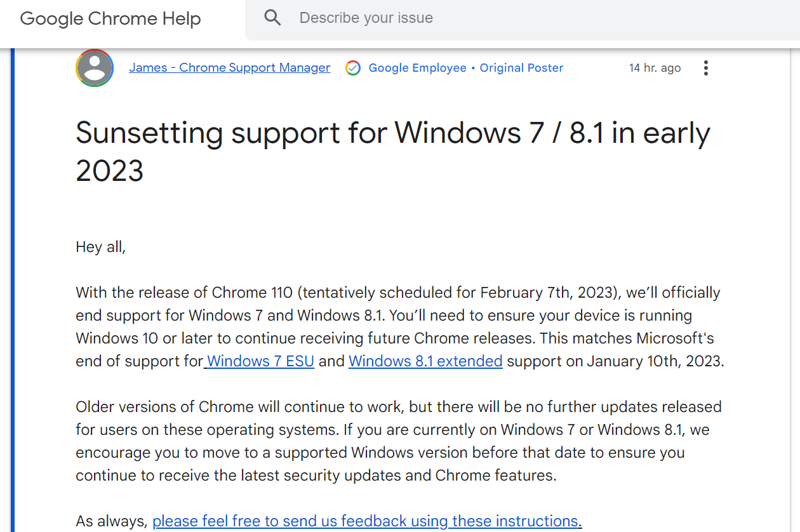
Task: Open the Windows 7 ESU link
Action: [x=259, y=361]
